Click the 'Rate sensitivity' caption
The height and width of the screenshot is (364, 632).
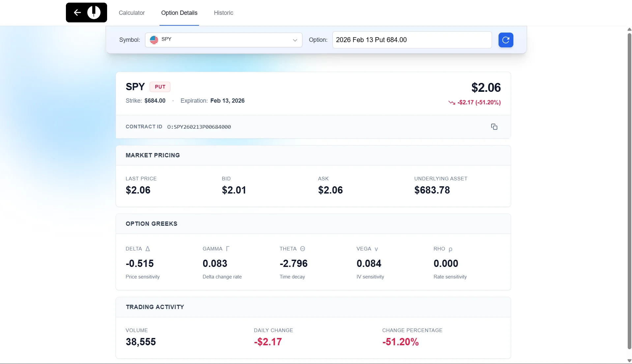(x=450, y=277)
